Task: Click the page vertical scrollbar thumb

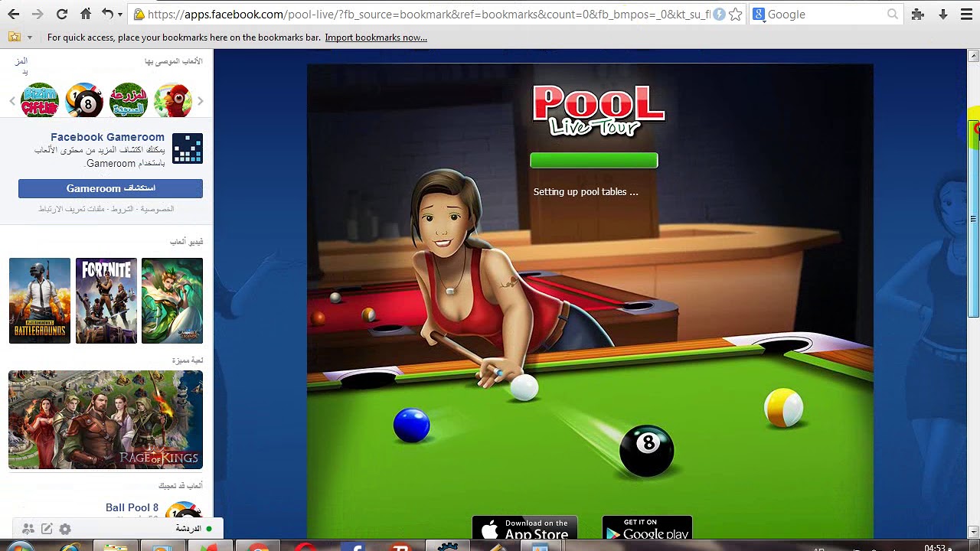Action: [974, 219]
